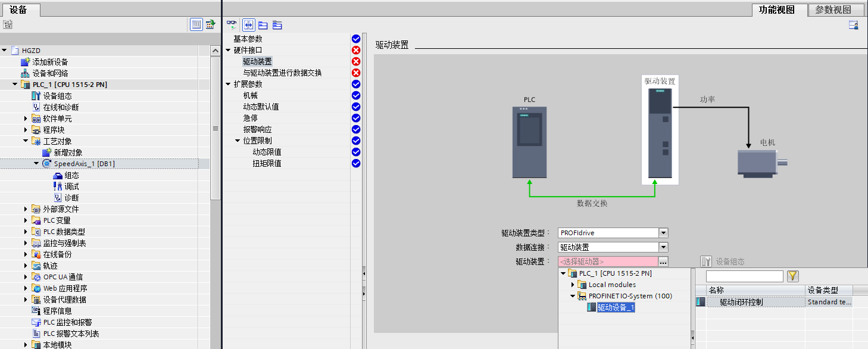Image resolution: width=868 pixels, height=349 pixels.
Task: Collapse all parameter groups via closed-folder icon
Action: (x=277, y=25)
